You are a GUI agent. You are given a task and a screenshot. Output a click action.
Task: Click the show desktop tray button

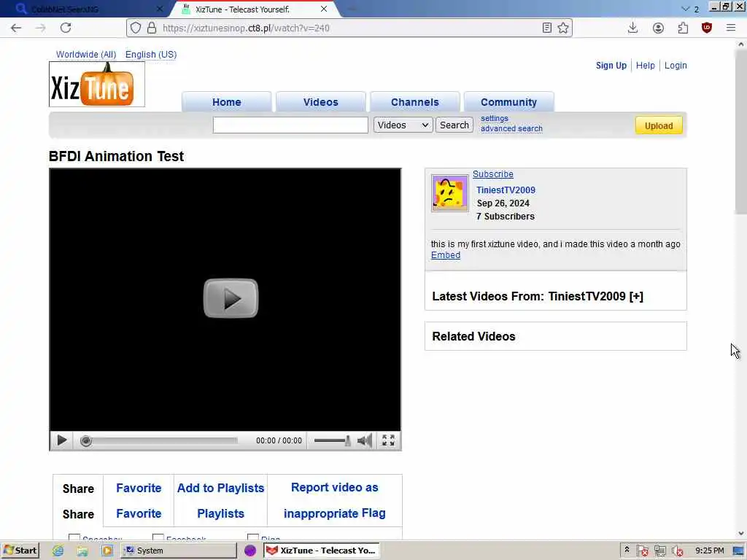(x=738, y=551)
